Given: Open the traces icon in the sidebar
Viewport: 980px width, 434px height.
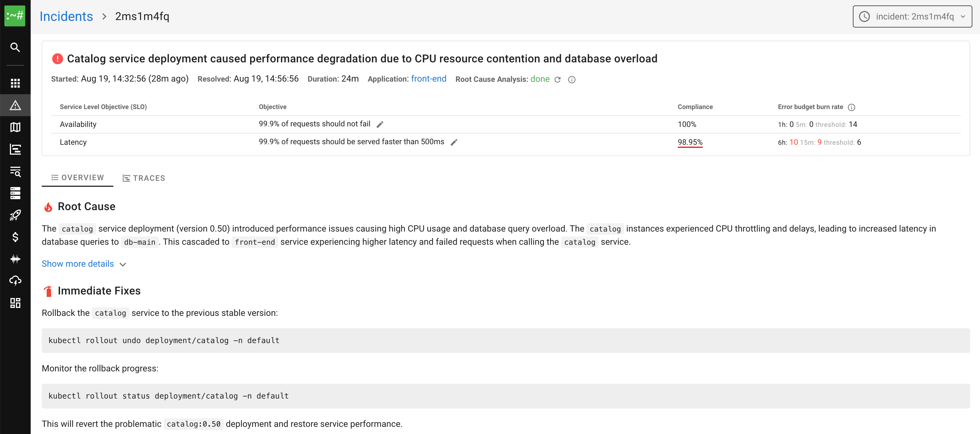Looking at the screenshot, I should coord(15,149).
